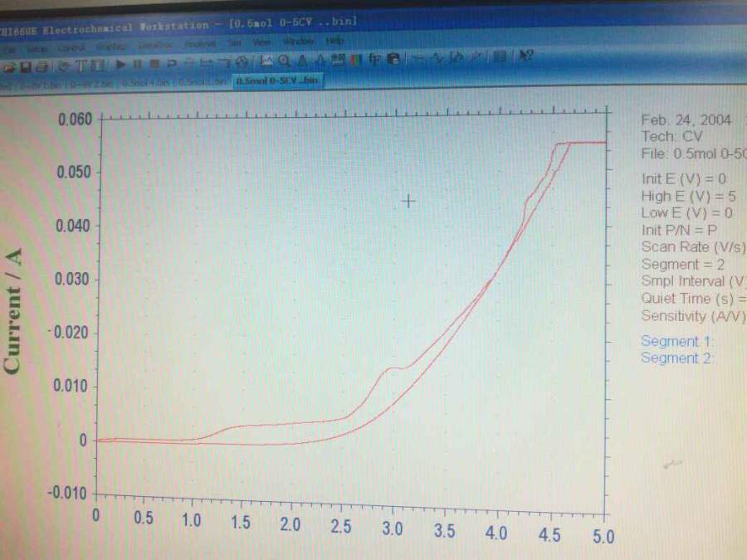Click the Print toolbar icon
Viewport: 747px width, 560px height.
pos(42,67)
